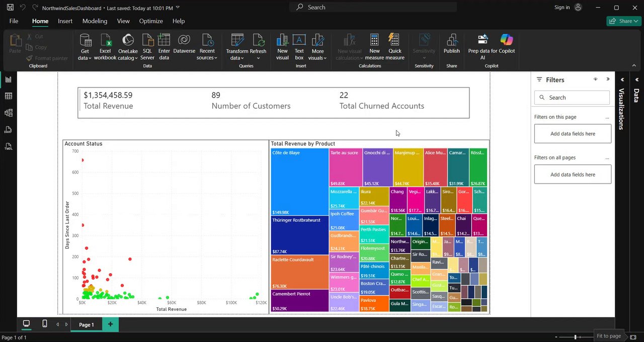The image size is (644, 342).
Task: Open the Modeling ribbon tab
Action: point(95,21)
